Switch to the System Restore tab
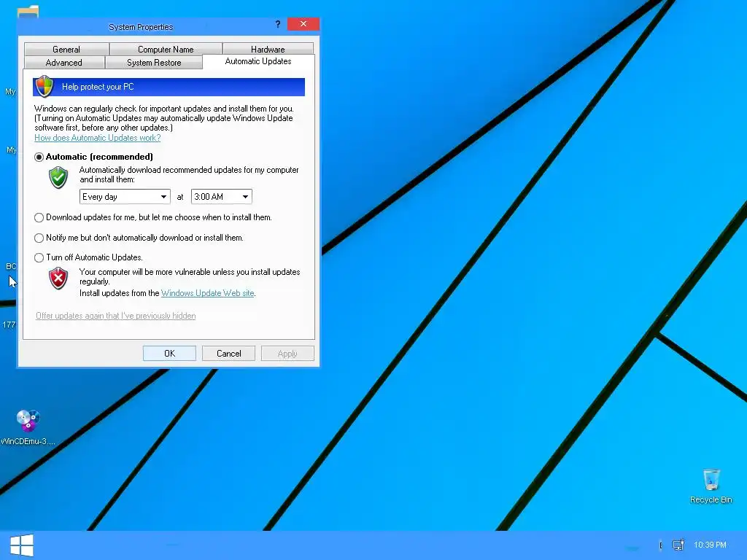This screenshot has height=560, width=747. [x=154, y=63]
